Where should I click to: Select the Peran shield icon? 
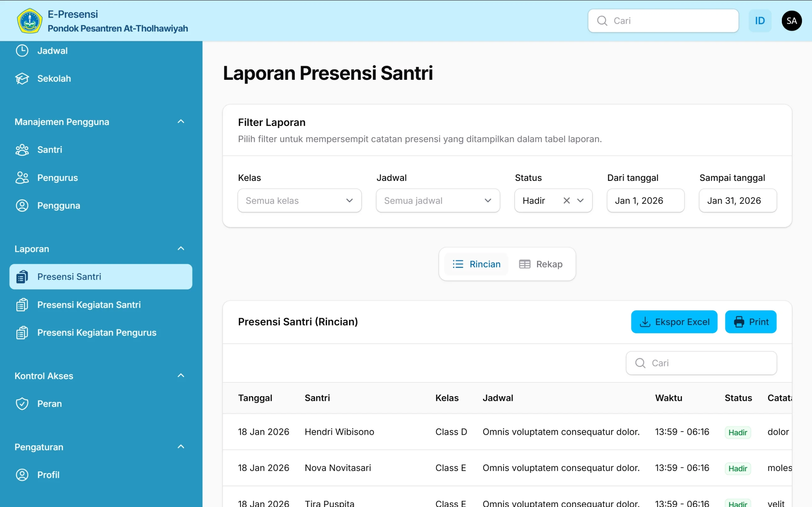point(22,404)
